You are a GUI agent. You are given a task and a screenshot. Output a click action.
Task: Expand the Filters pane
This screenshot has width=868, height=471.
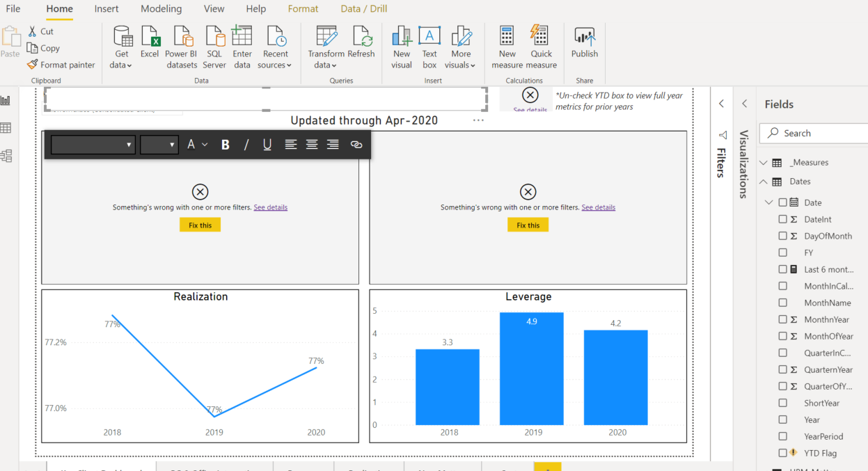(x=721, y=104)
